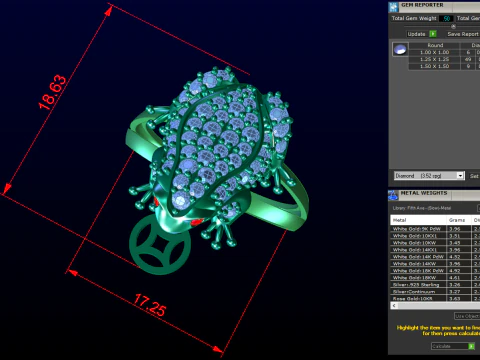This screenshot has height=360, width=480.
Task: Select the White Gold 18K PdW row
Action: tap(435, 271)
